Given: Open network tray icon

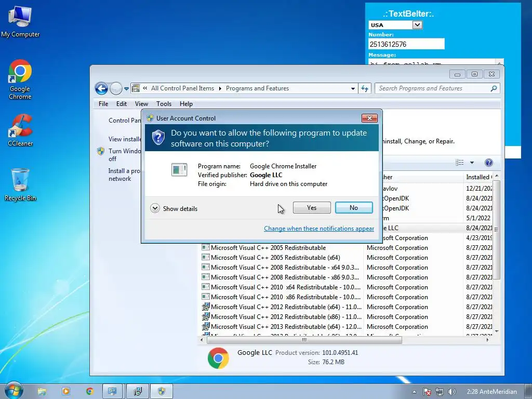Looking at the screenshot, I should [440, 392].
